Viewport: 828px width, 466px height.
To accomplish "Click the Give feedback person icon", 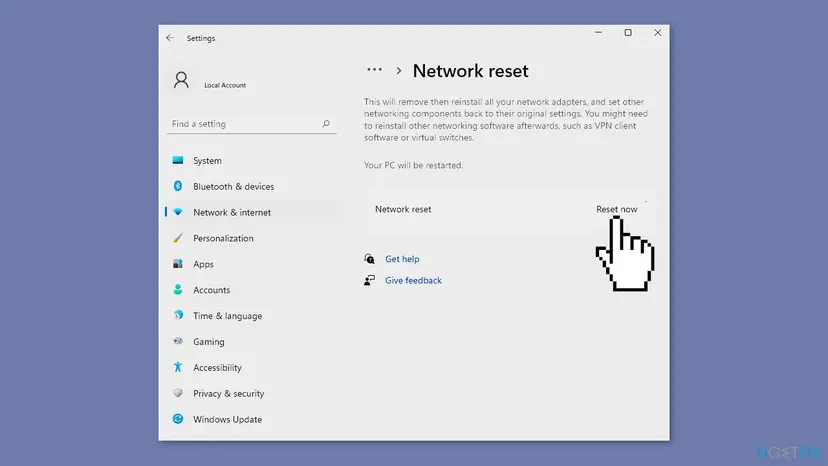I will coord(369,280).
